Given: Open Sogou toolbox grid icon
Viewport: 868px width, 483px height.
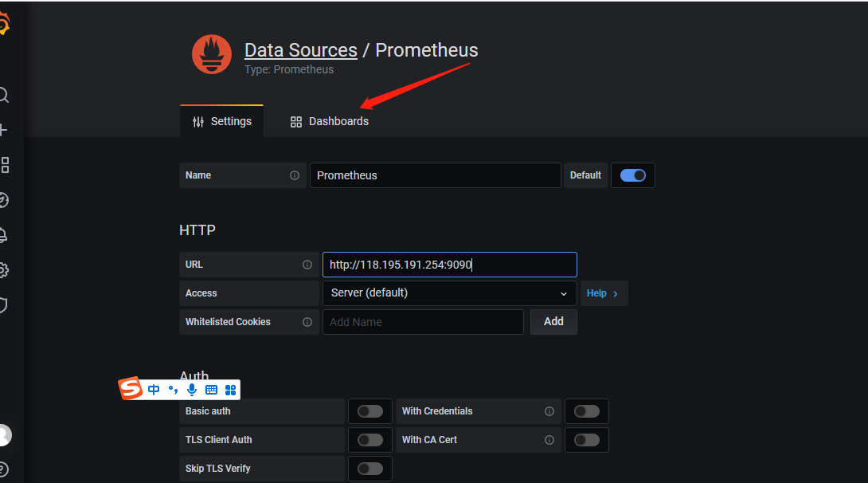Looking at the screenshot, I should tap(231, 390).
